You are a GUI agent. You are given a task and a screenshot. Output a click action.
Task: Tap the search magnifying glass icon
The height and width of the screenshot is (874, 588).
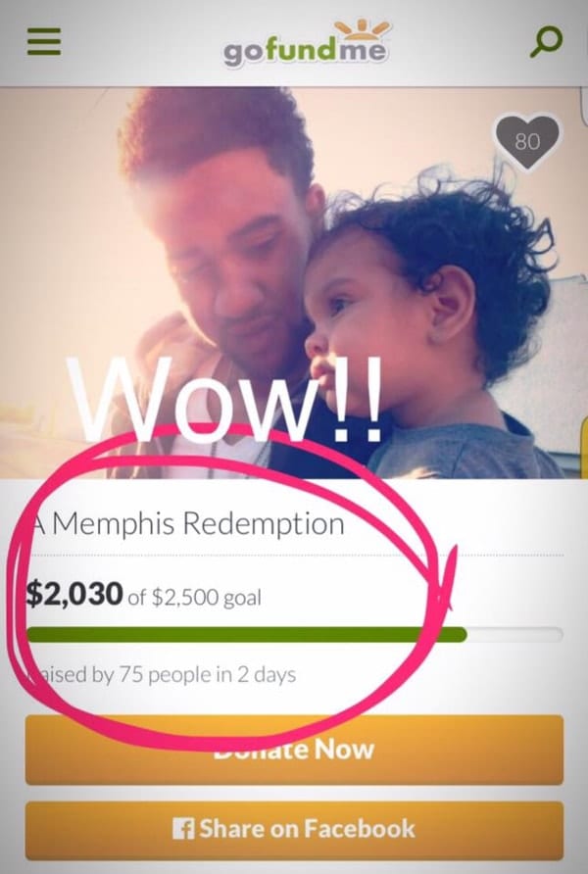click(x=546, y=42)
